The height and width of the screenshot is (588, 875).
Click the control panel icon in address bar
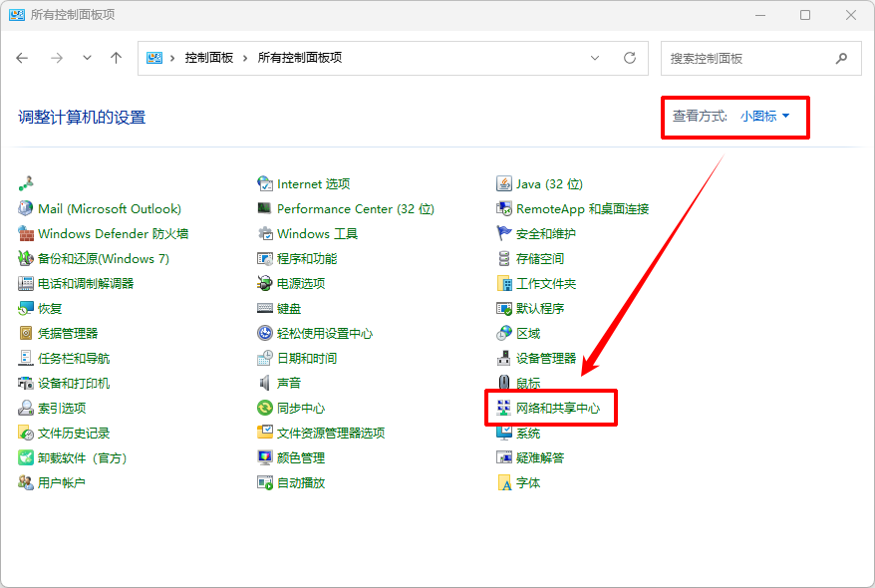point(154,58)
